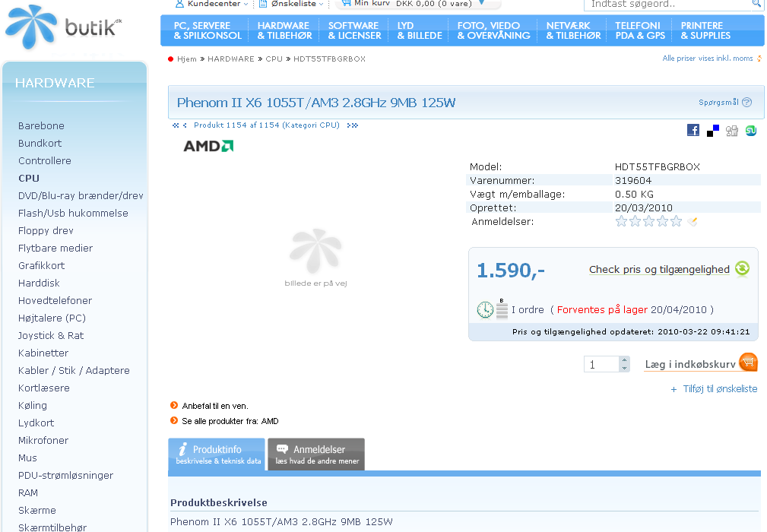Expand the Kundecenter dropdown
767x532 pixels.
pos(246,4)
